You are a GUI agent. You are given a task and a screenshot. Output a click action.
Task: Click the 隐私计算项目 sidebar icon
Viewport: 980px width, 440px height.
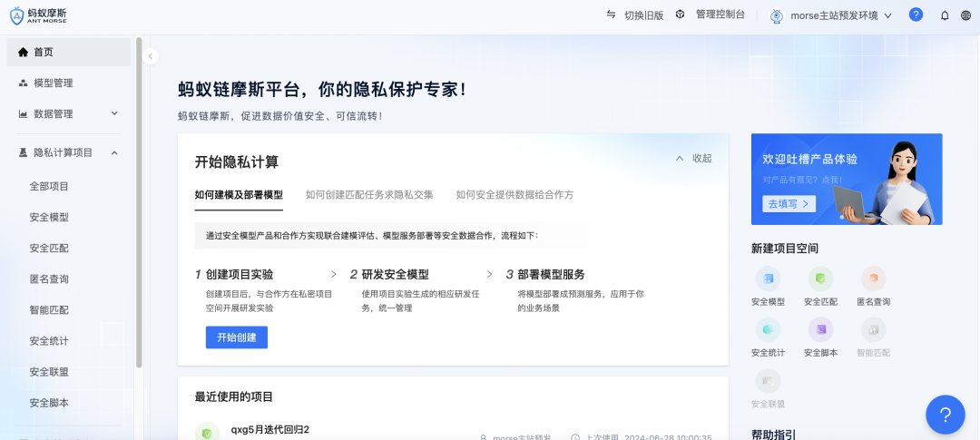[23, 152]
